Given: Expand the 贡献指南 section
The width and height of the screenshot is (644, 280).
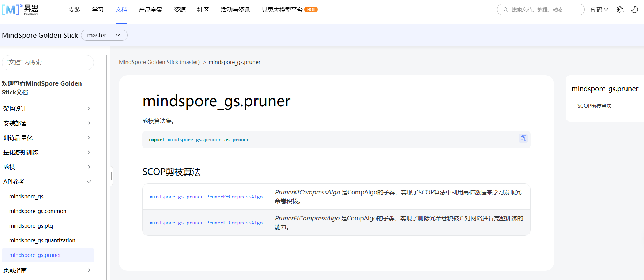Looking at the screenshot, I should click(x=89, y=270).
